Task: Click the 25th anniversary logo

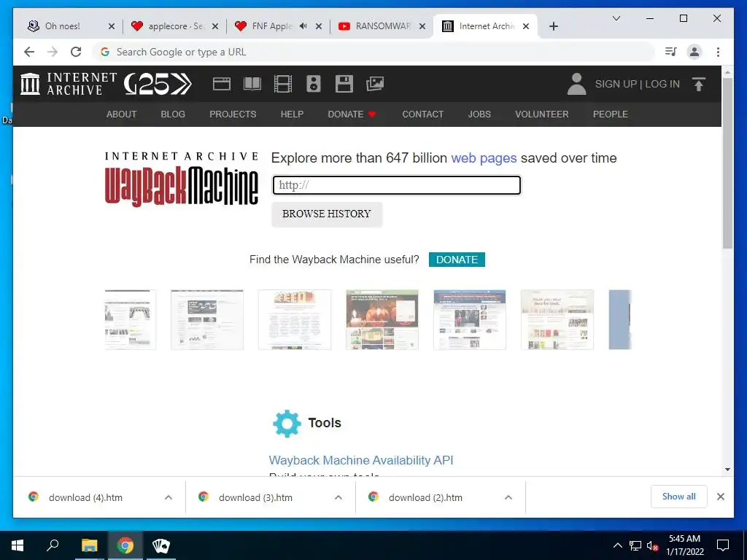Action: (x=158, y=85)
